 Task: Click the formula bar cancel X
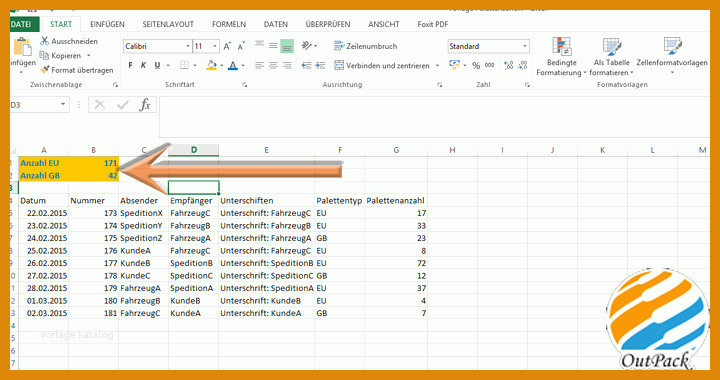[x=100, y=105]
